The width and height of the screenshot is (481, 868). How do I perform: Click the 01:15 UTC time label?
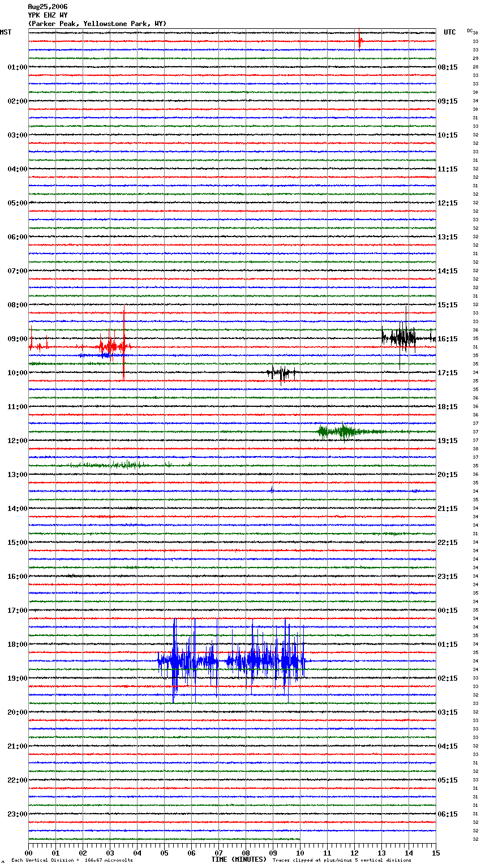[448, 644]
